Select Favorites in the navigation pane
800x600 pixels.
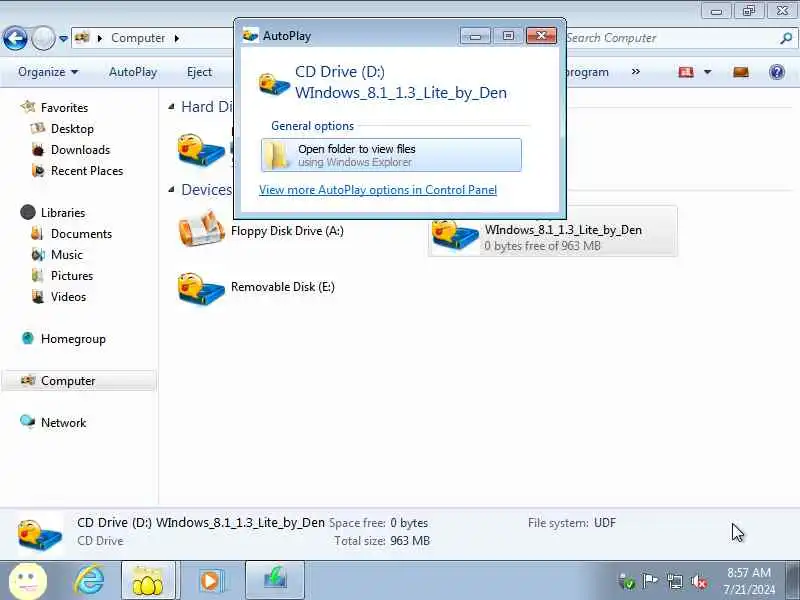(64, 108)
